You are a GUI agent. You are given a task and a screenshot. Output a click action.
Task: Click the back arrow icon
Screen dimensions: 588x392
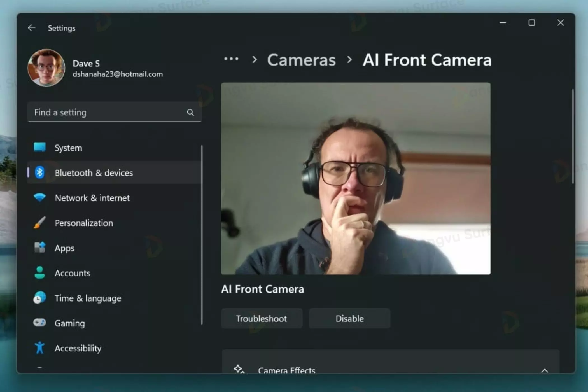[x=32, y=28]
